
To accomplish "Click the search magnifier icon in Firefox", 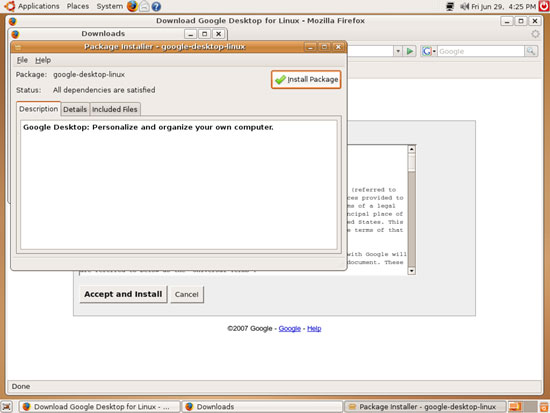I will (531, 52).
